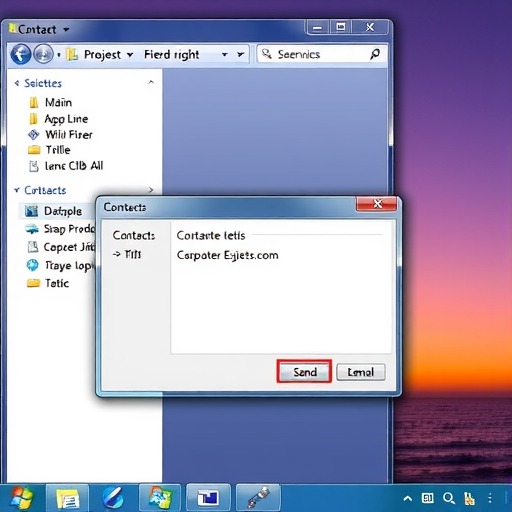Select App Line in the tree
The height and width of the screenshot is (512, 512).
coord(66,119)
